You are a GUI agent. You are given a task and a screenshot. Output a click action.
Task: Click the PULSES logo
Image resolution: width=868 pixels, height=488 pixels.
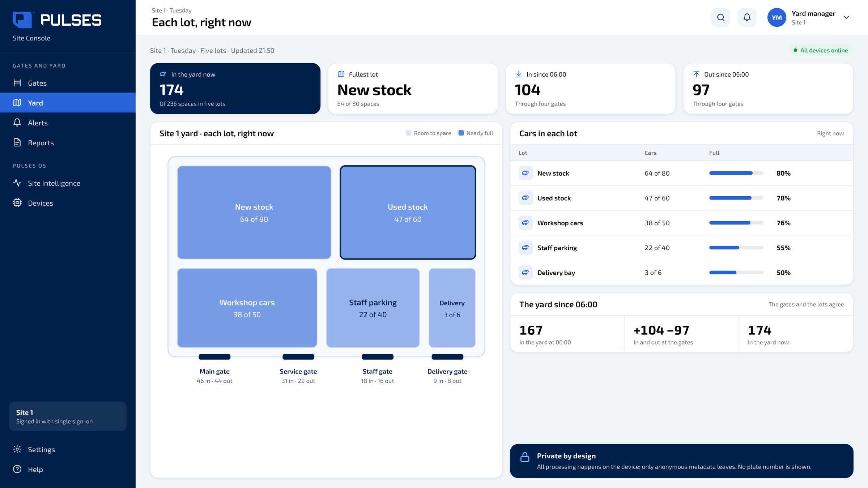coord(57,20)
